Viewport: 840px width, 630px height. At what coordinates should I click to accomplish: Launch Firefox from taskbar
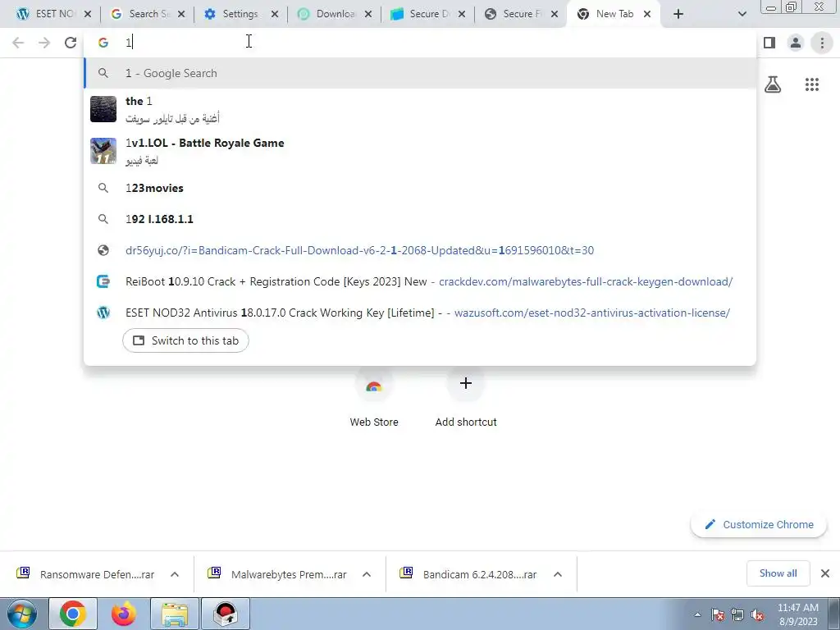(x=123, y=614)
